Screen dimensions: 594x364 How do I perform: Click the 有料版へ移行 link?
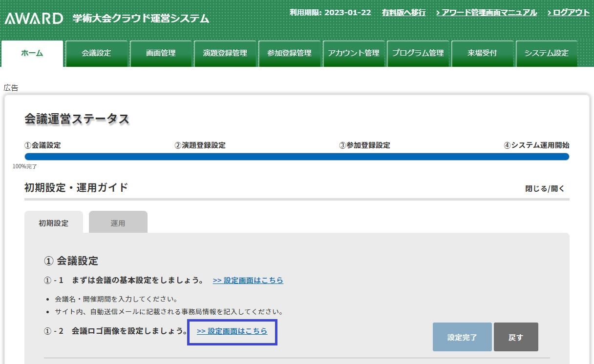pyautogui.click(x=403, y=12)
